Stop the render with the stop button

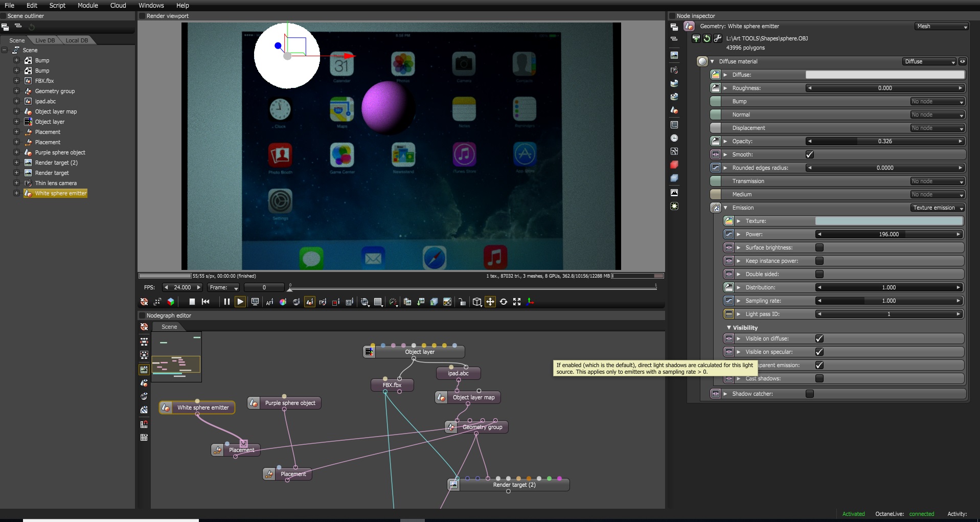(x=192, y=302)
